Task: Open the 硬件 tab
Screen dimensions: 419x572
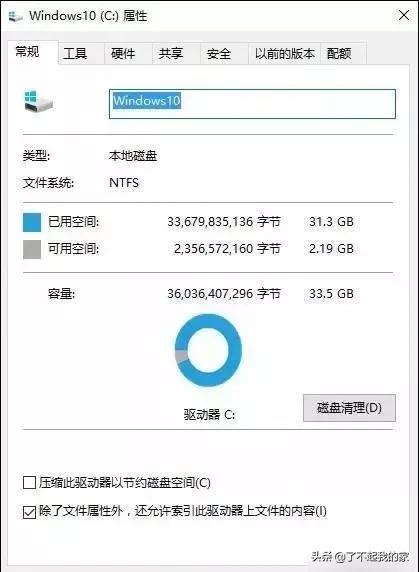Action: (x=123, y=54)
